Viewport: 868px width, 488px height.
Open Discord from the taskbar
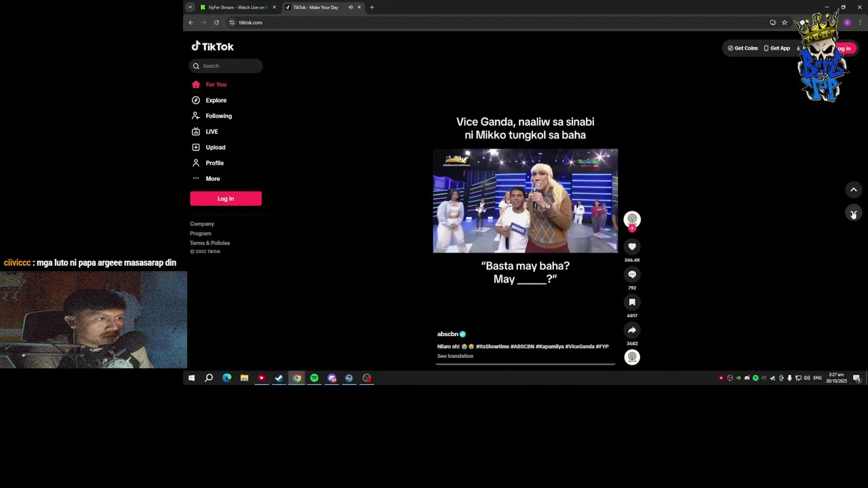pyautogui.click(x=332, y=378)
